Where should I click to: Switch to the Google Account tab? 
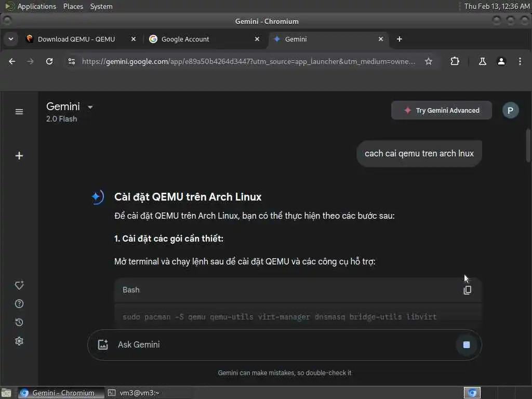tap(205, 39)
